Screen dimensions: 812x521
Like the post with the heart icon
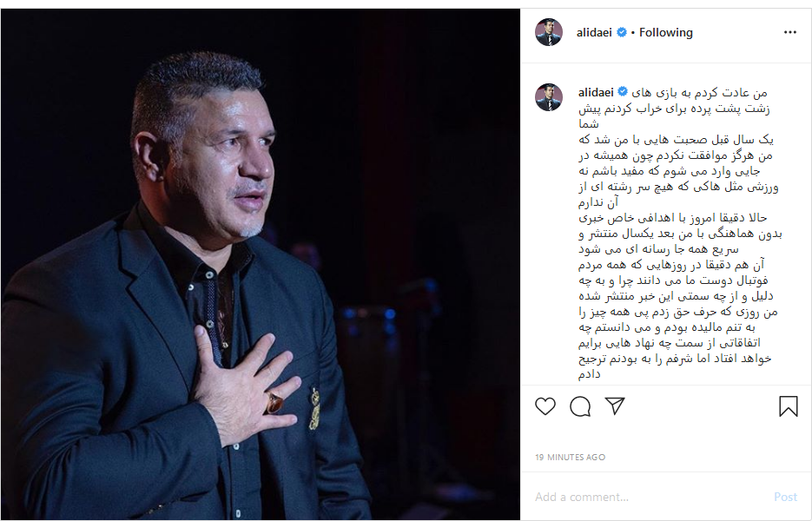545,406
